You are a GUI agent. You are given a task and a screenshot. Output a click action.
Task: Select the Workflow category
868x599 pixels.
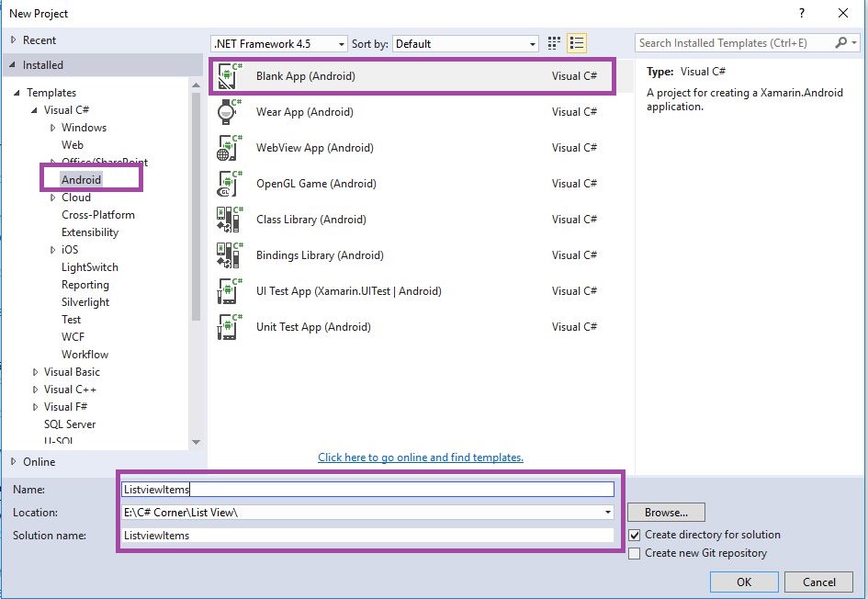pos(85,355)
